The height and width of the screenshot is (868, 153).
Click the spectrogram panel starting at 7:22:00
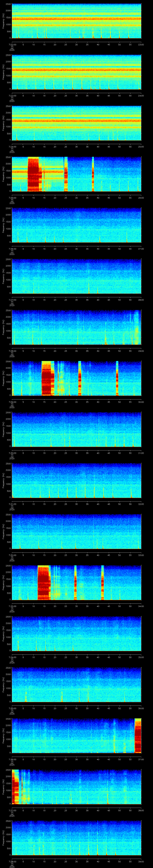tap(76, 21)
